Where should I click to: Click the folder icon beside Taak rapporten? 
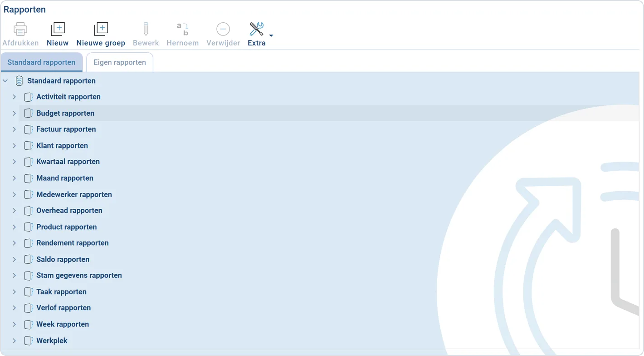coord(29,292)
